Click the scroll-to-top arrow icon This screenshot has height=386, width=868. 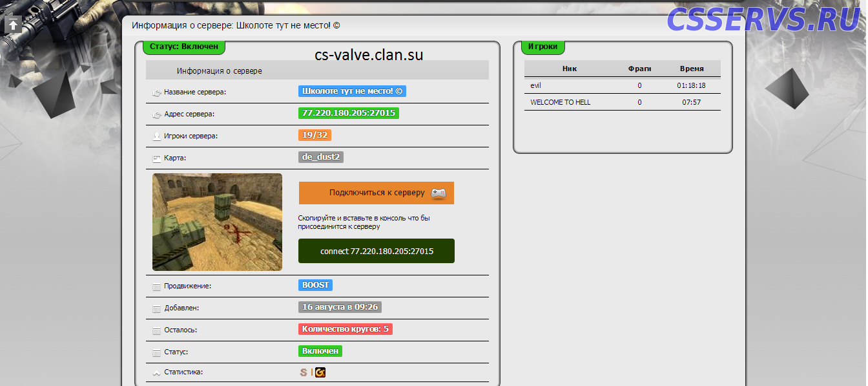[13, 24]
